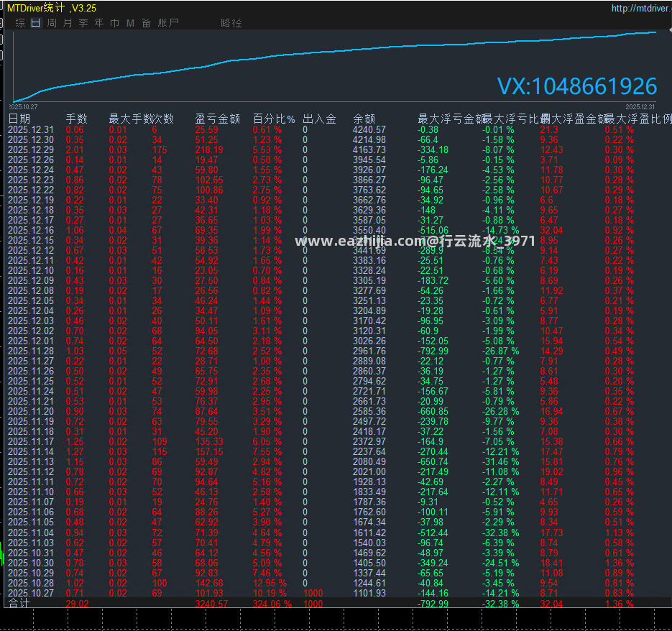Select the date cell 2025.10.28
This screenshot has height=631, width=672.
click(31, 584)
